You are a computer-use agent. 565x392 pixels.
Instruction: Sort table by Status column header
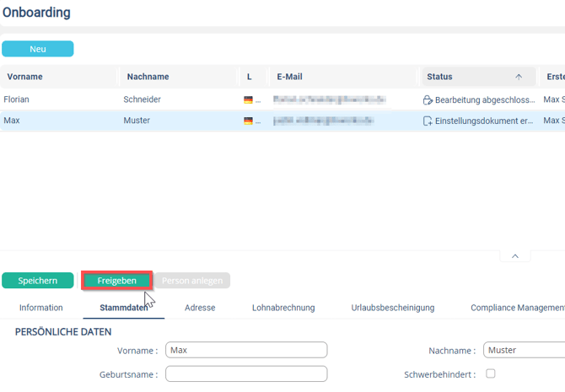(x=439, y=77)
